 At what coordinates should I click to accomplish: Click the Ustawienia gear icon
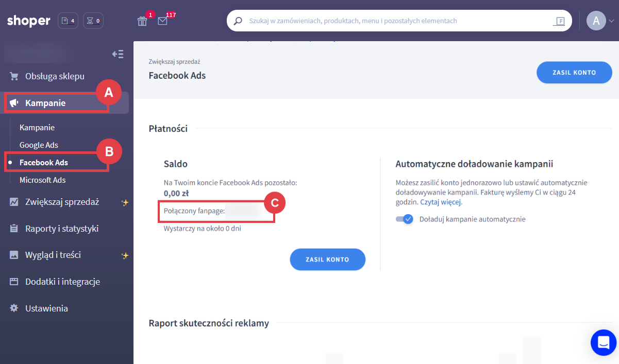point(14,308)
